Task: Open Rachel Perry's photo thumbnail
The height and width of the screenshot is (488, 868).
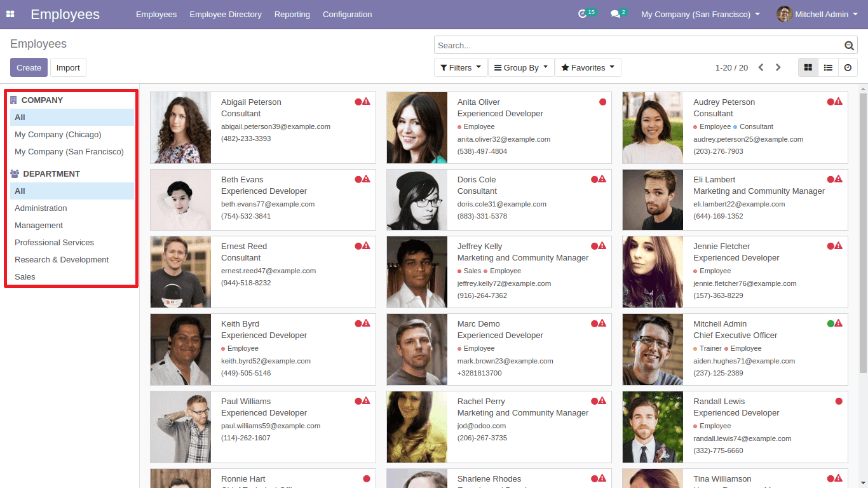Action: coord(417,426)
